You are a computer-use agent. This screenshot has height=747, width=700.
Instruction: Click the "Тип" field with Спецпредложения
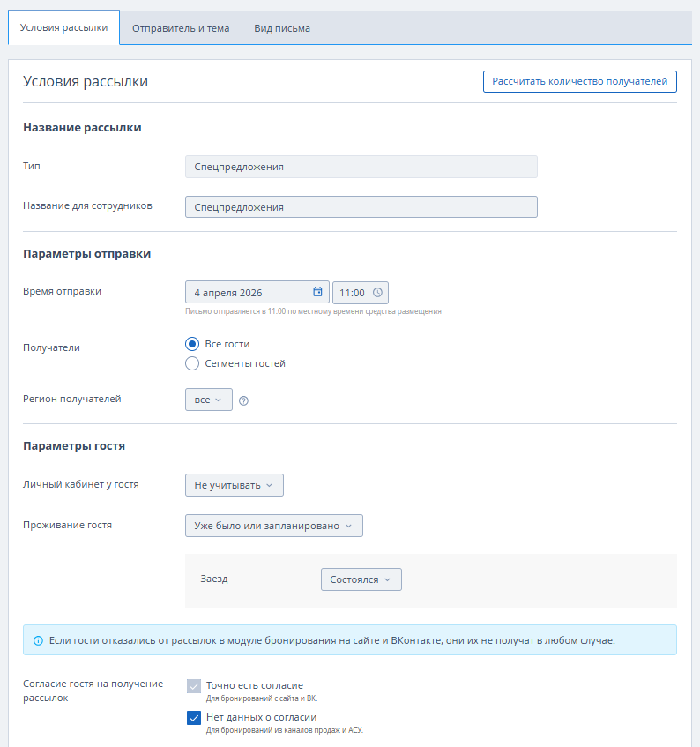click(x=361, y=167)
